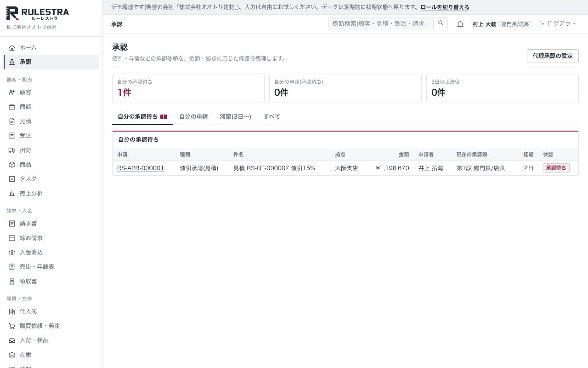Go to ホーム in sidebar

pos(51,48)
